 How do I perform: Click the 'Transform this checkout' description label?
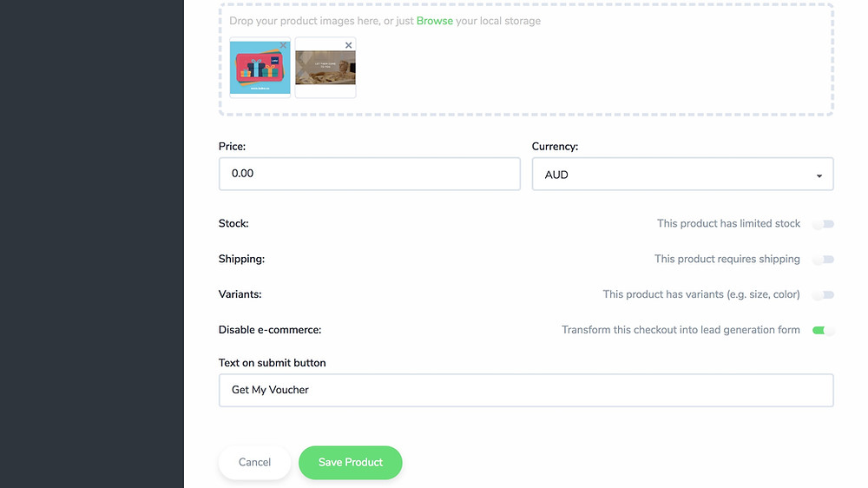tap(681, 330)
